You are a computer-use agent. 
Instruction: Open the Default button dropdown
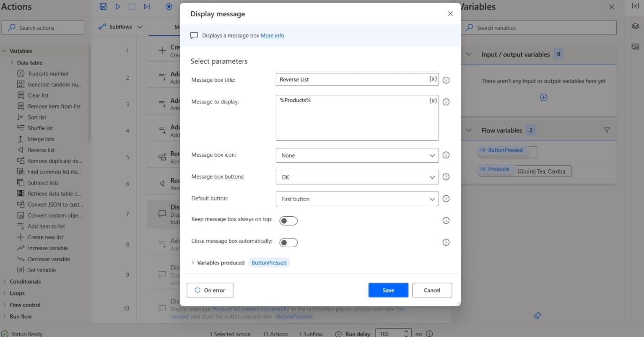click(432, 199)
